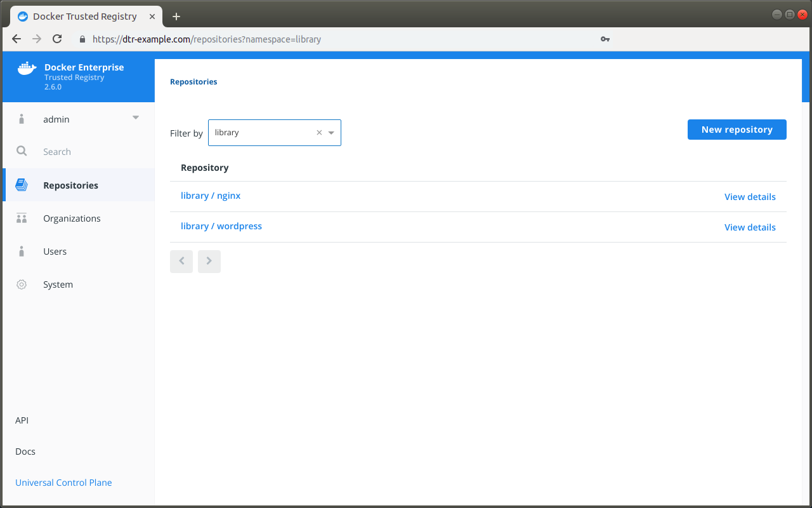Select the Docker Trusted Registry browser tab
812x508 pixels.
coord(84,16)
